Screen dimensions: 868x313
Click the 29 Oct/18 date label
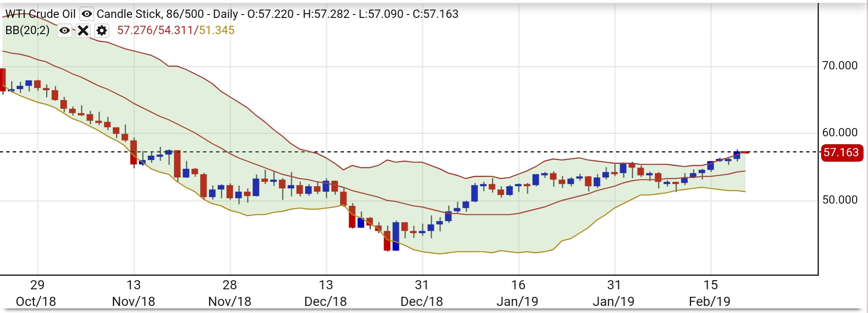pyautogui.click(x=37, y=293)
